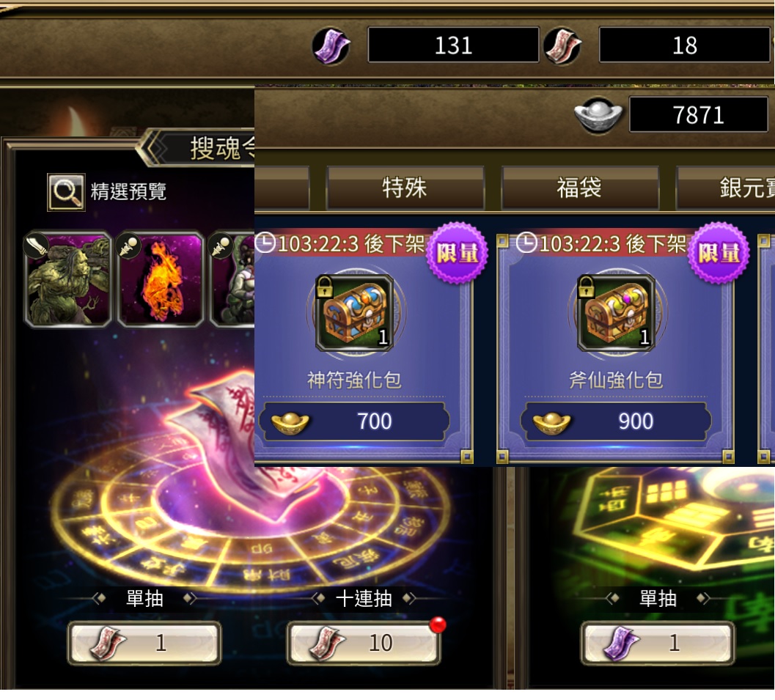Screen dimensions: 775x700
Task: Click the flaming spirit portrait
Action: tap(161, 279)
